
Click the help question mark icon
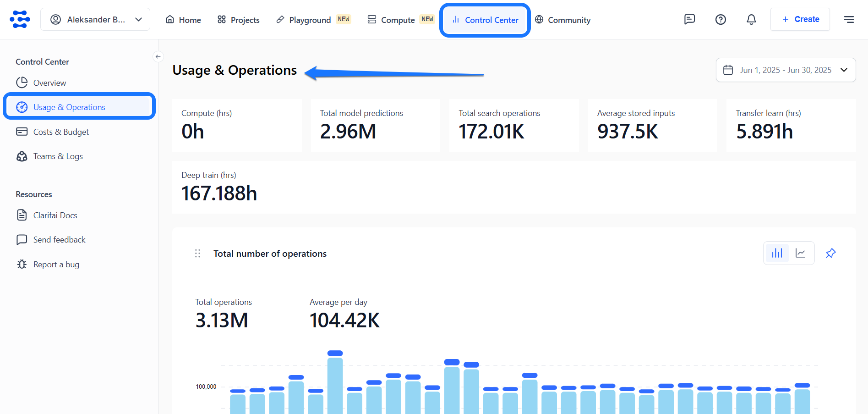[x=721, y=19]
